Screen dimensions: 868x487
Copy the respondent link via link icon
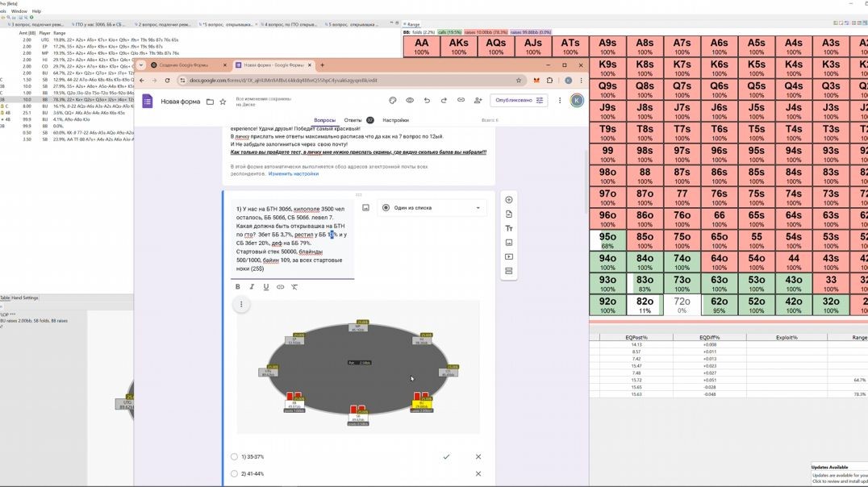461,100
